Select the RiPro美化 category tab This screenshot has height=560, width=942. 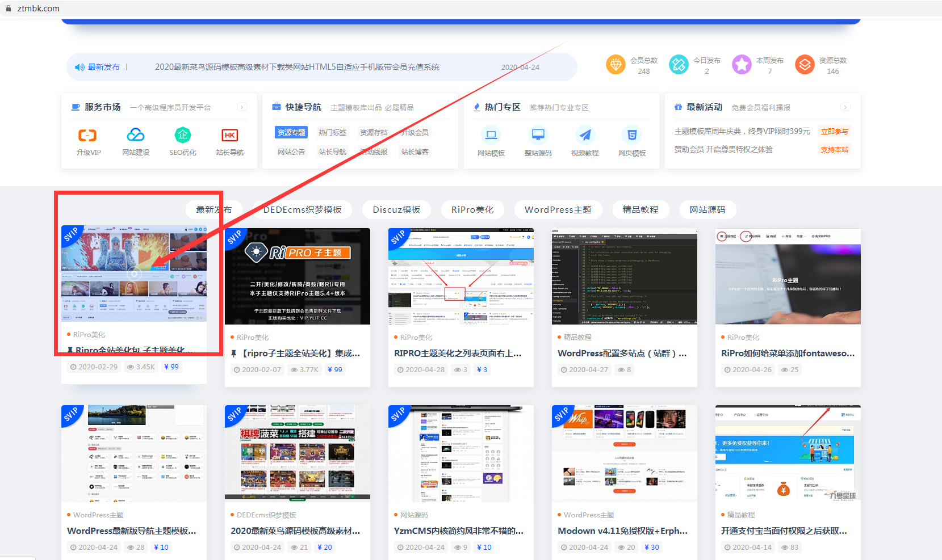472,209
